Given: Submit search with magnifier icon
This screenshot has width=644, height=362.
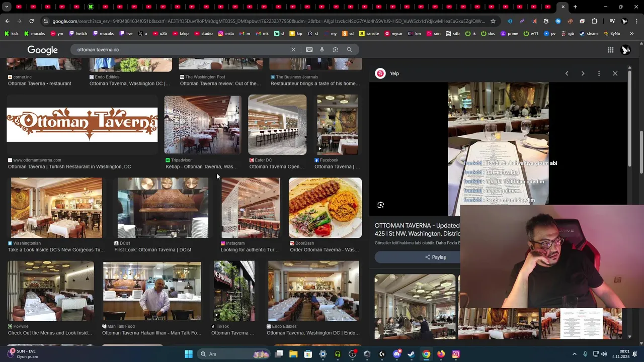Looking at the screenshot, I should coord(349,50).
